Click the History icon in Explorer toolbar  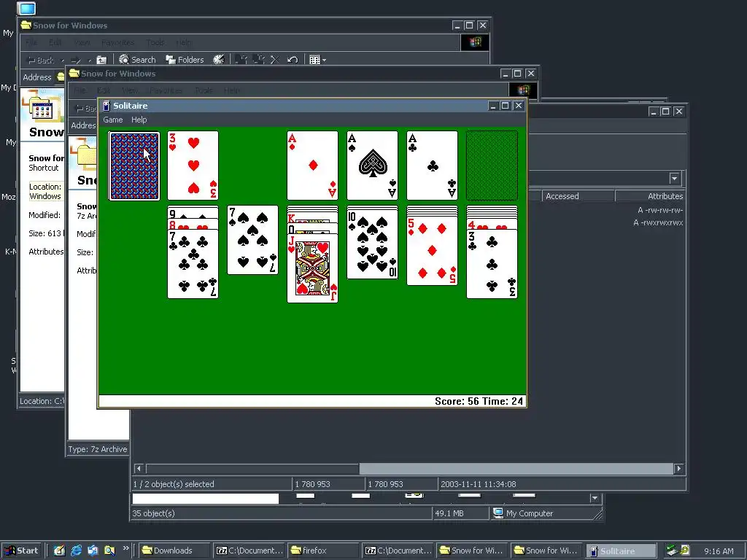pos(219,60)
